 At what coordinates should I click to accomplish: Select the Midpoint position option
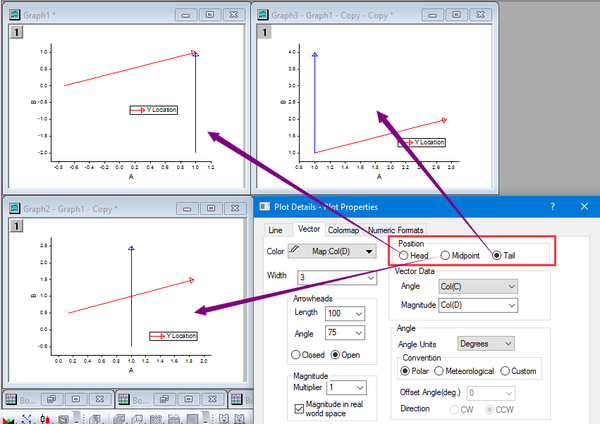(x=445, y=255)
